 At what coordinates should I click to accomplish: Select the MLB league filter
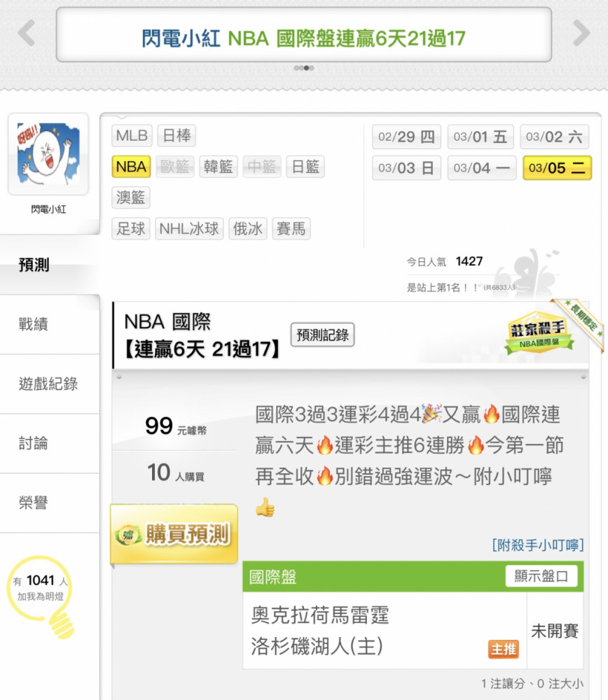click(x=132, y=135)
